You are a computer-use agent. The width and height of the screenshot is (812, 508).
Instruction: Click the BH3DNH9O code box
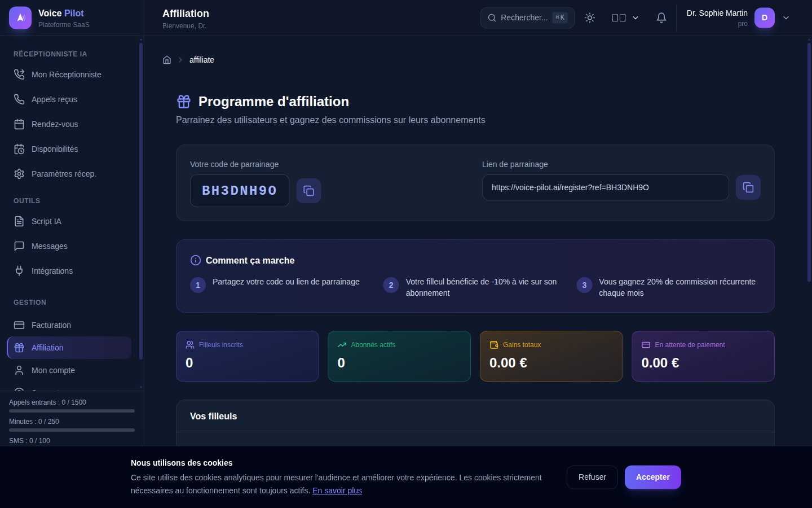click(240, 191)
